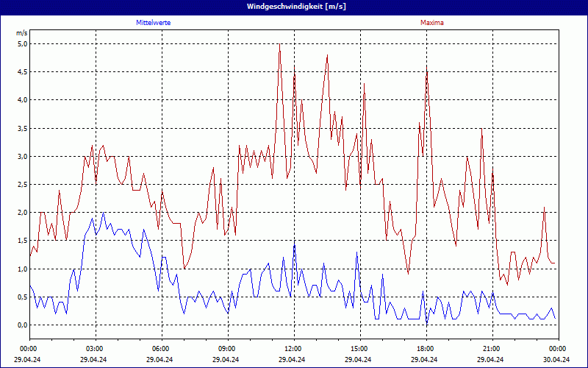Click the 4,0 y-axis value
This screenshot has height=368, width=588.
[x=22, y=100]
